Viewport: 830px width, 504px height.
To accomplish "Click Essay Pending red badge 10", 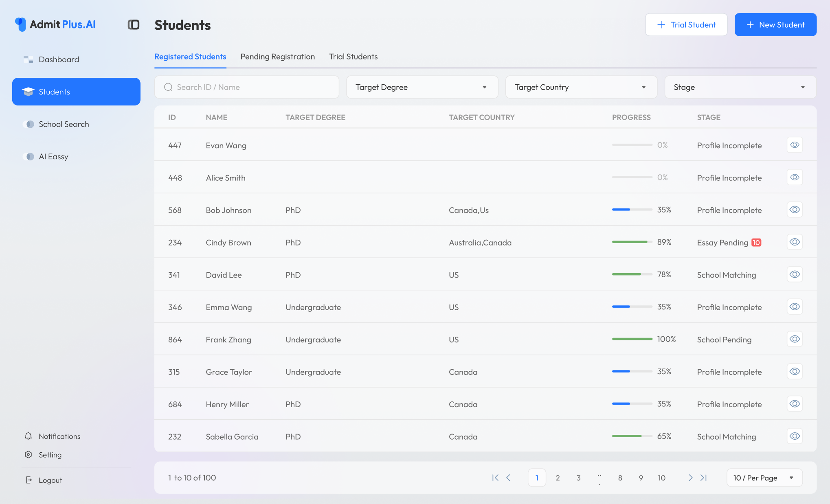I will pyautogui.click(x=756, y=243).
